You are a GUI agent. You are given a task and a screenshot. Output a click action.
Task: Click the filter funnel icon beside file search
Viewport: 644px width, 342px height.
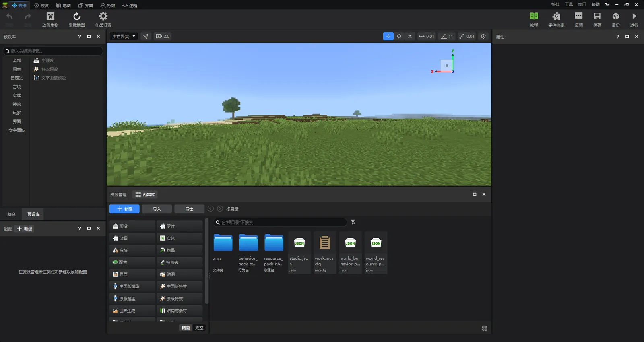[353, 222]
